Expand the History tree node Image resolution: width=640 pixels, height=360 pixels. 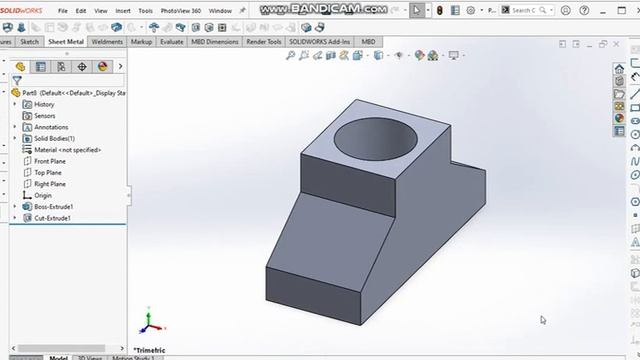tap(15, 104)
